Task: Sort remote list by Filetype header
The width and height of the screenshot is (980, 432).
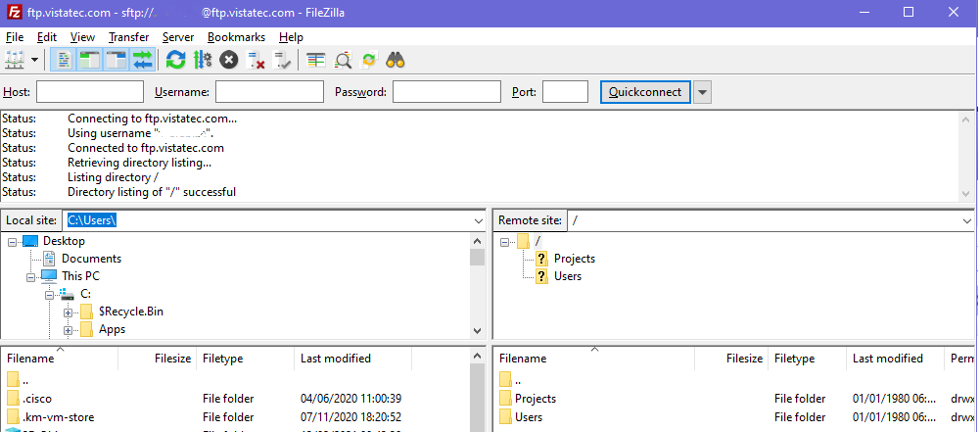Action: click(808, 359)
